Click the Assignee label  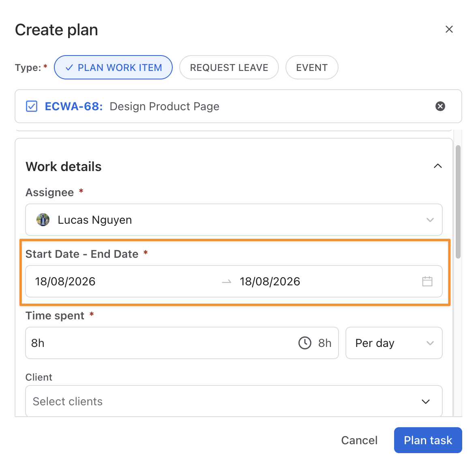pos(50,193)
